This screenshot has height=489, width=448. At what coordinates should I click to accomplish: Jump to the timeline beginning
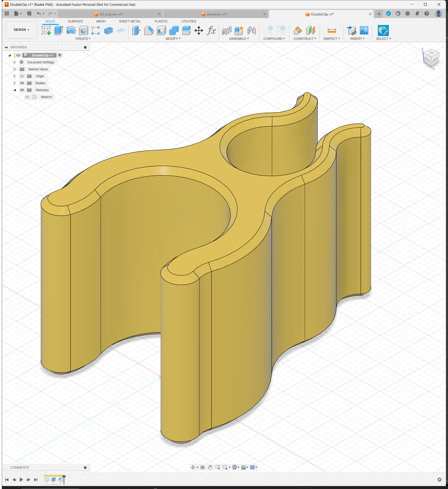click(7, 480)
